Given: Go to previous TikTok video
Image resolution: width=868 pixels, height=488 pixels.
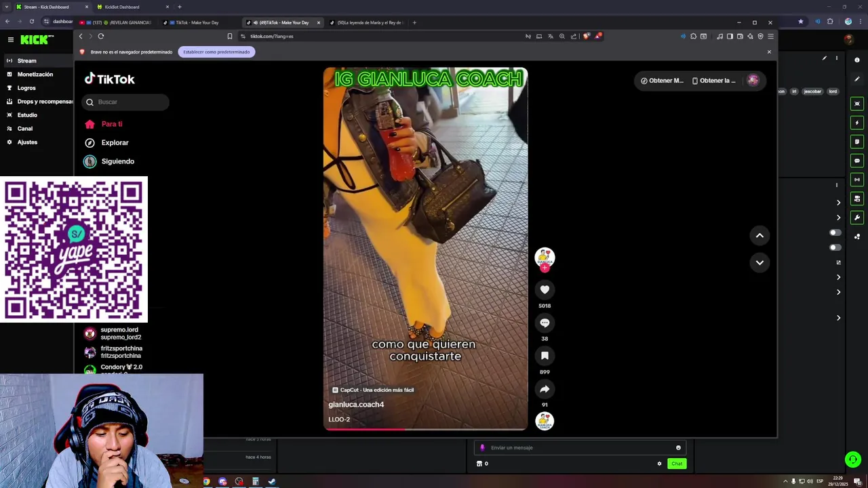Looking at the screenshot, I should point(759,235).
